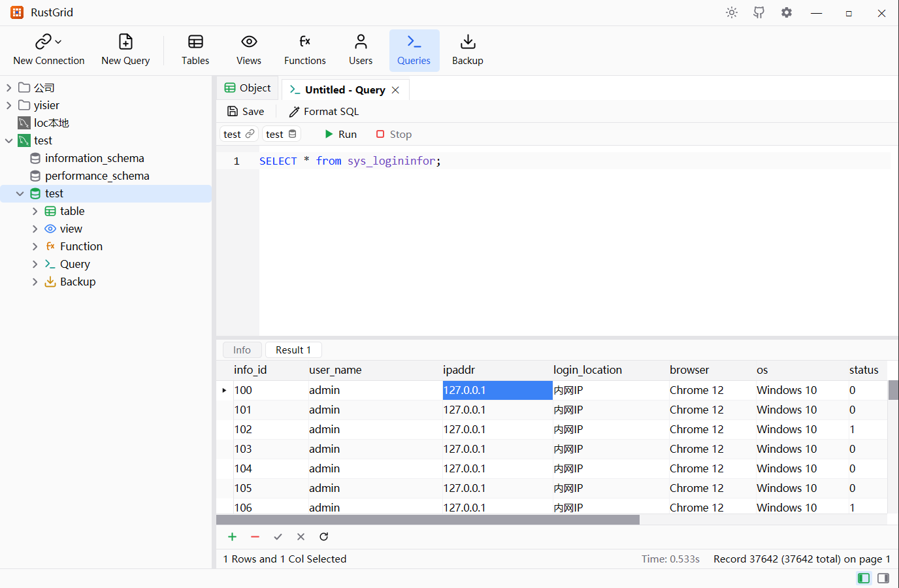The image size is (899, 588).
Task: Add a new row with plus icon
Action: click(x=232, y=536)
